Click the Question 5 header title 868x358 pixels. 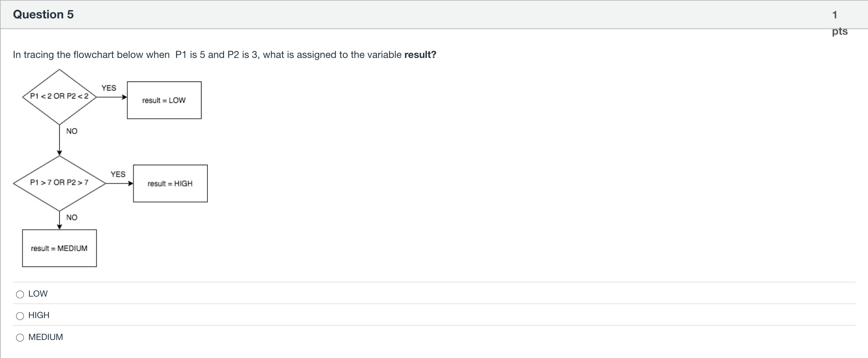click(x=43, y=14)
